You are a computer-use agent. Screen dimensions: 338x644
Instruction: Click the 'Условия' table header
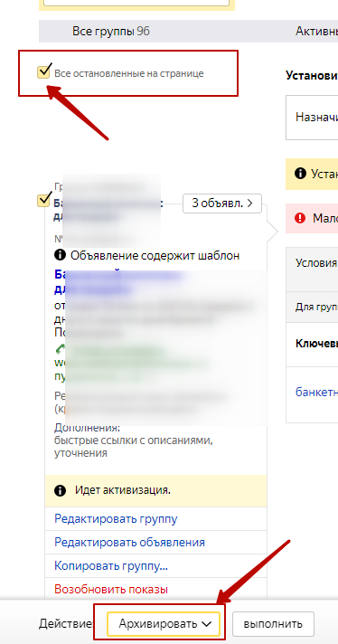pyautogui.click(x=316, y=264)
